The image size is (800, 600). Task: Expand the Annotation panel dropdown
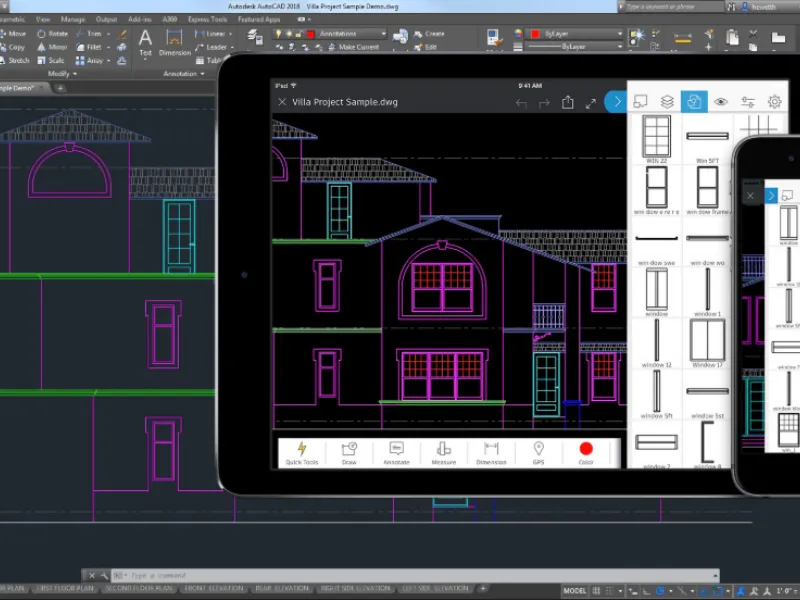184,74
